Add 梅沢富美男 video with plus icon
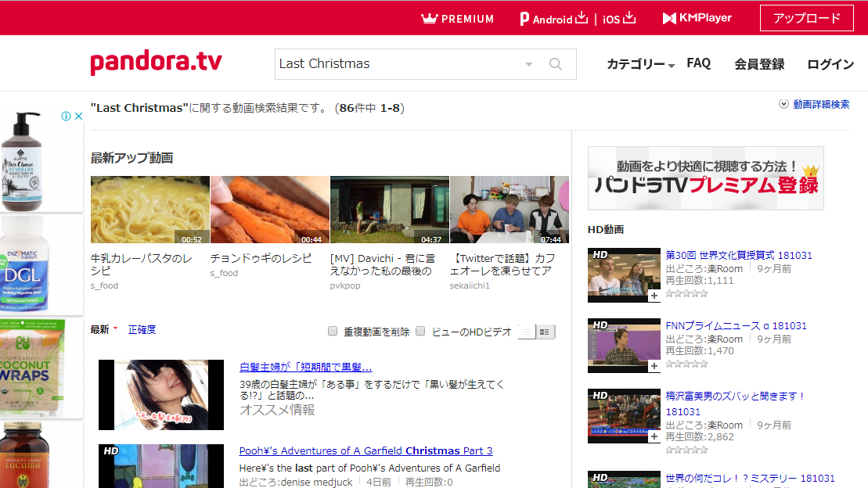The width and height of the screenshot is (868, 488). tap(654, 437)
